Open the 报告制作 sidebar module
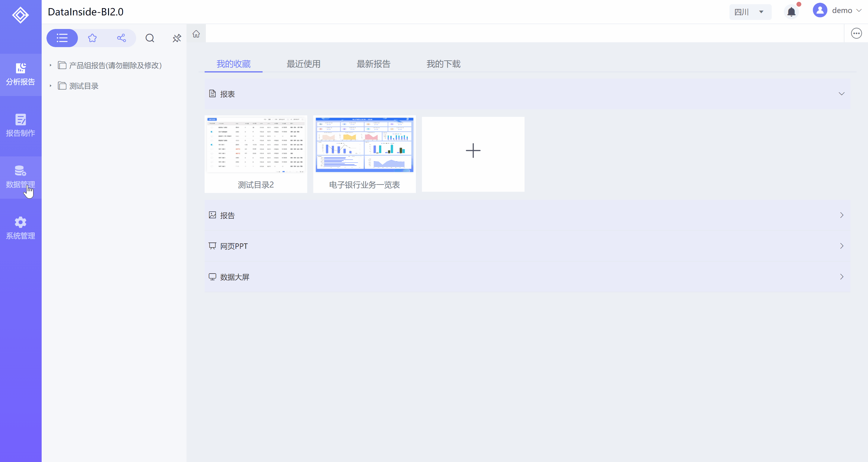The width and height of the screenshot is (868, 462). coord(20,125)
